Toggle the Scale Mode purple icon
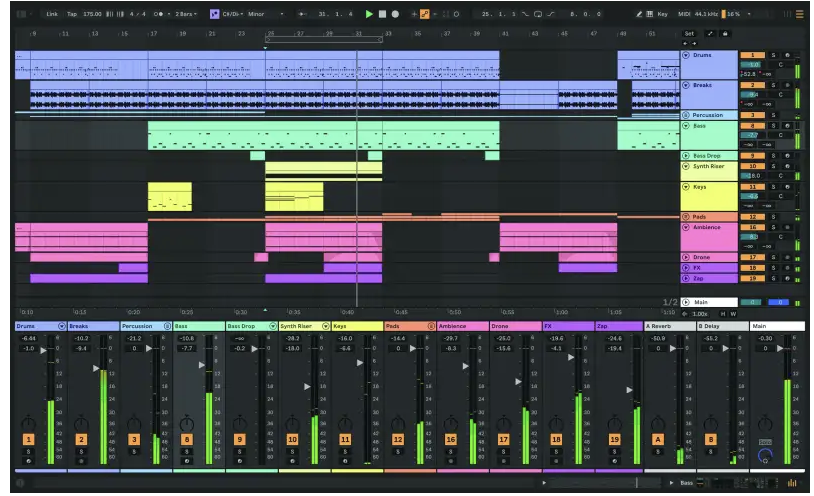814x496 pixels. [214, 14]
